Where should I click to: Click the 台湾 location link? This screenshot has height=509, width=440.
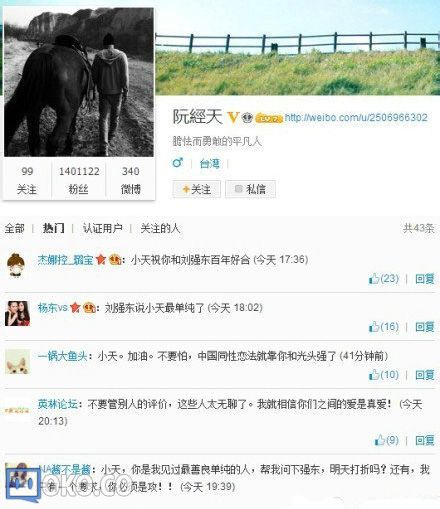tap(210, 163)
